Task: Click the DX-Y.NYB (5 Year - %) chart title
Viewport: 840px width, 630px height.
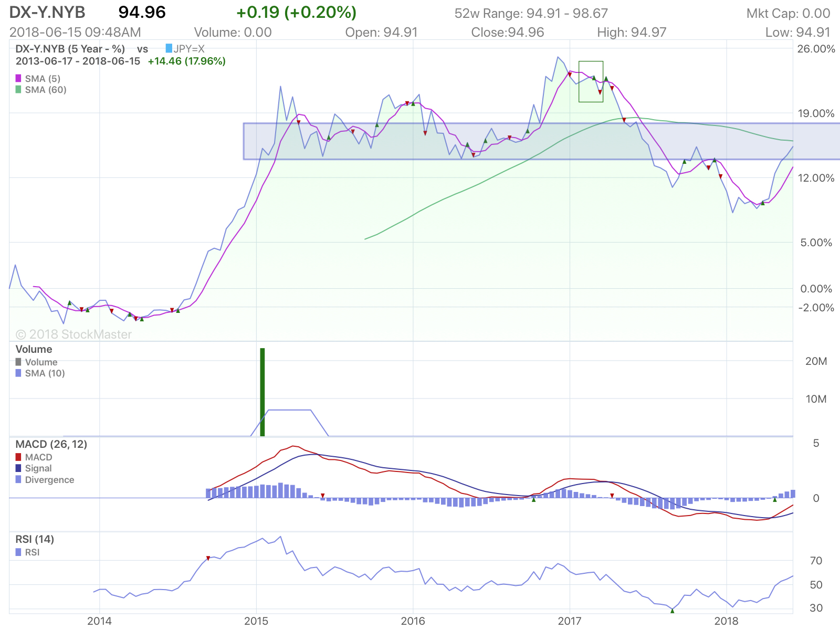Action: (x=70, y=49)
